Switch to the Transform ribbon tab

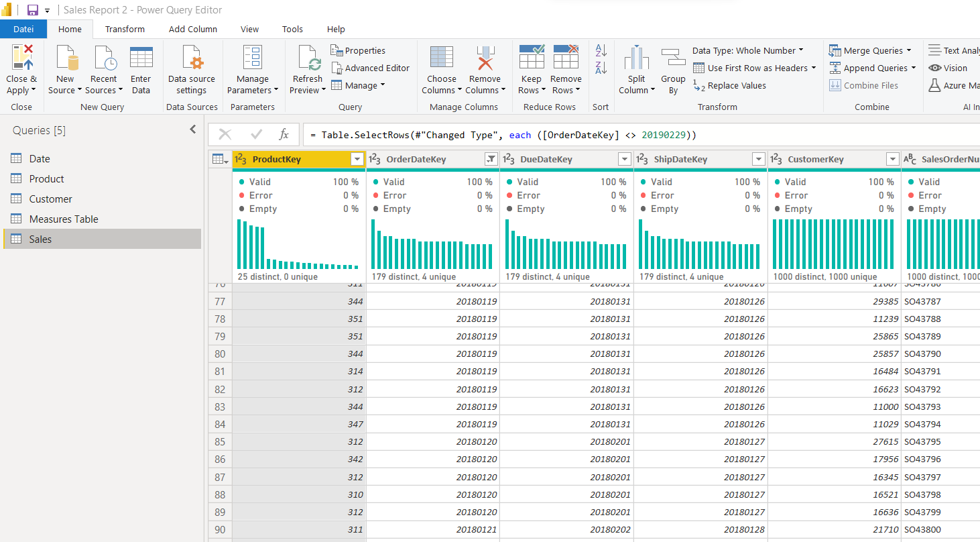coord(125,29)
